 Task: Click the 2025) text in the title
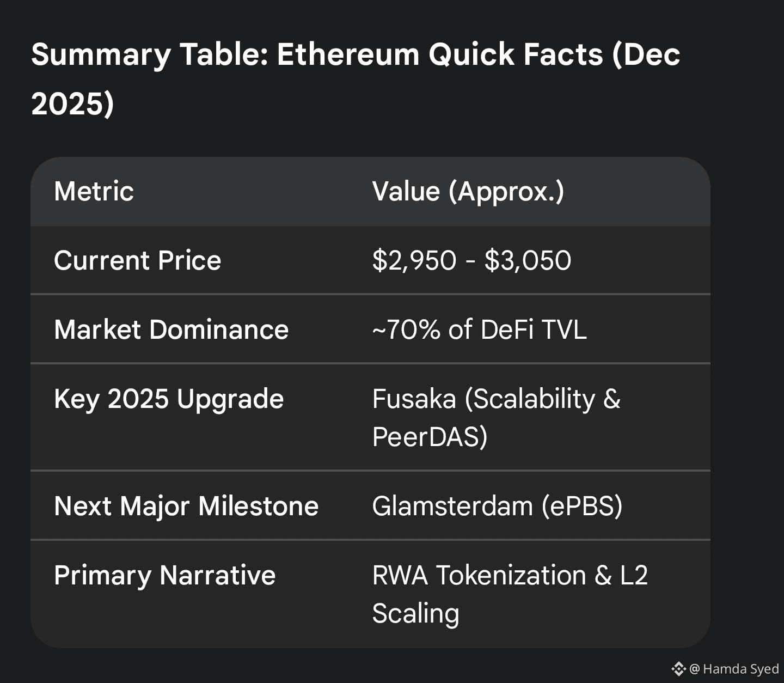pyautogui.click(x=72, y=103)
